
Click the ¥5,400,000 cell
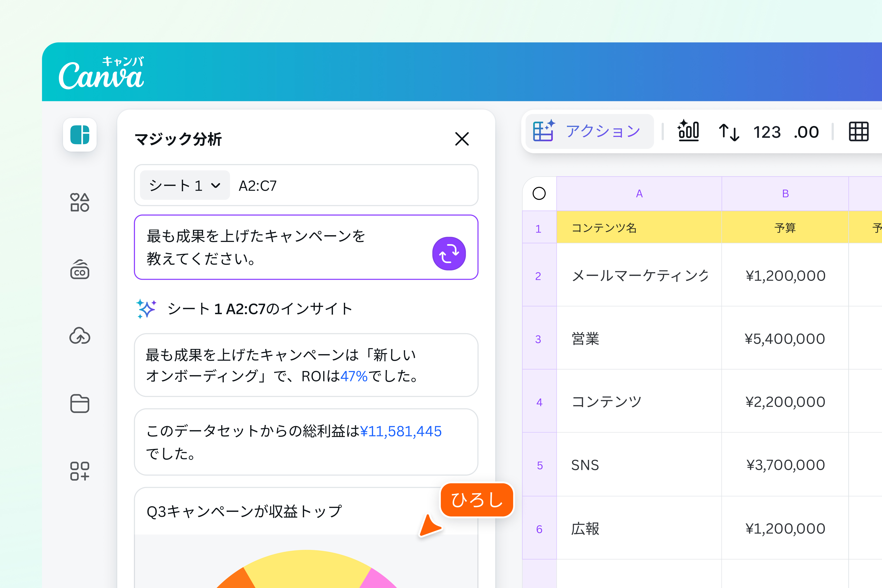pyautogui.click(x=785, y=338)
